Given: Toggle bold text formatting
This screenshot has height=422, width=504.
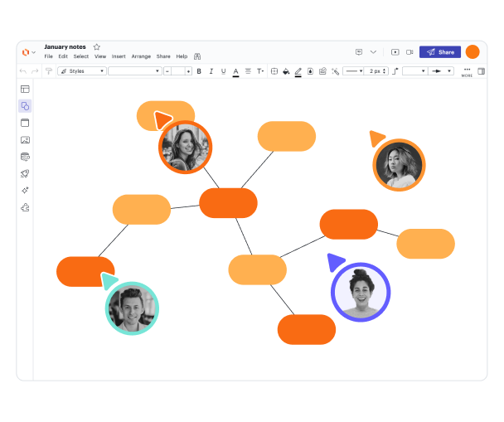Looking at the screenshot, I should pos(199,71).
